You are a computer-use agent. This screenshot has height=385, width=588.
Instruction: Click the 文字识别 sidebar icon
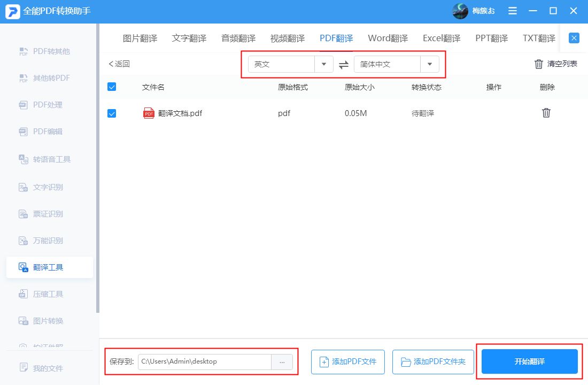[x=23, y=187]
